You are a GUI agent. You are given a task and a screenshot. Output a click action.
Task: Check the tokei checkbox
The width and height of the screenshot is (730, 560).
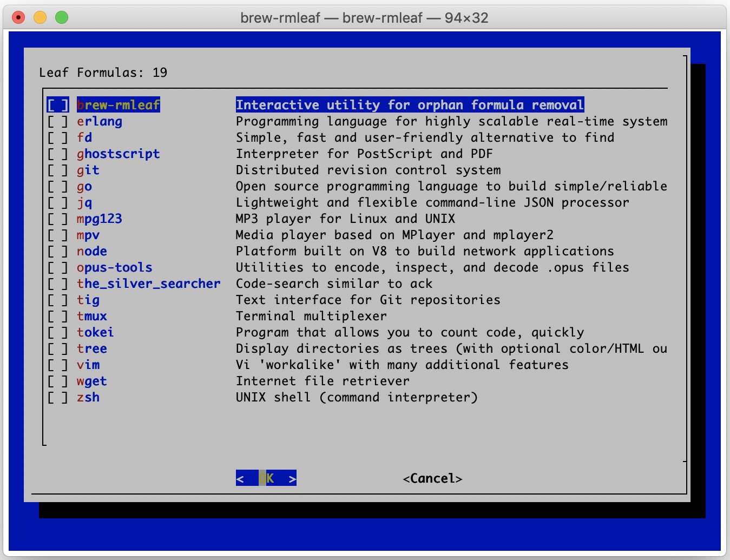58,332
